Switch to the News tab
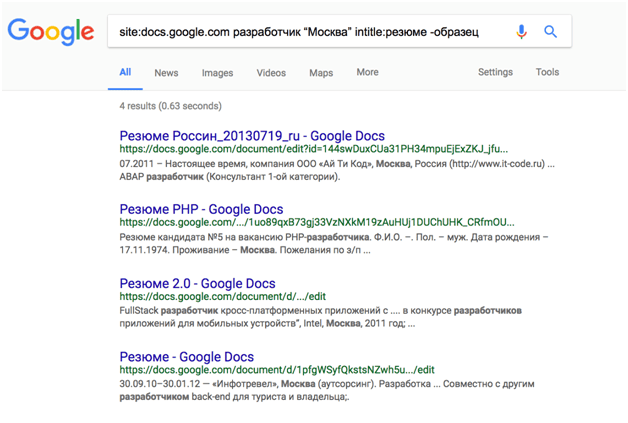The width and height of the screenshot is (628, 423). [x=166, y=73]
